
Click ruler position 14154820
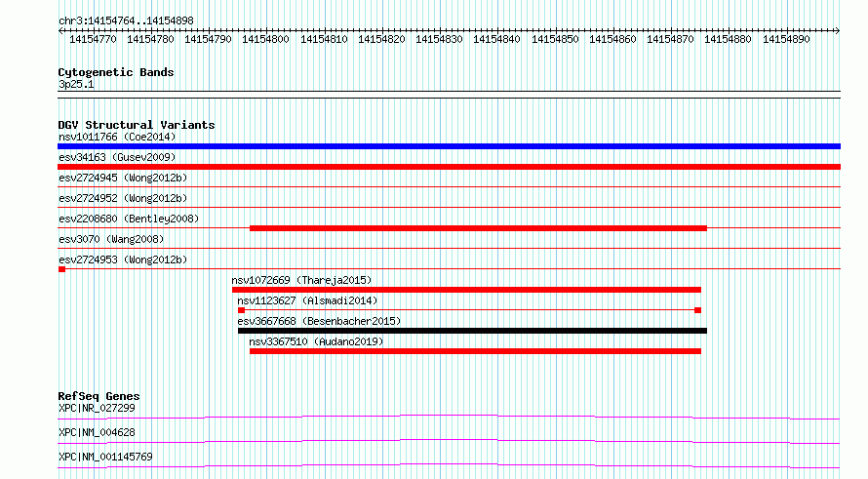coord(381,39)
